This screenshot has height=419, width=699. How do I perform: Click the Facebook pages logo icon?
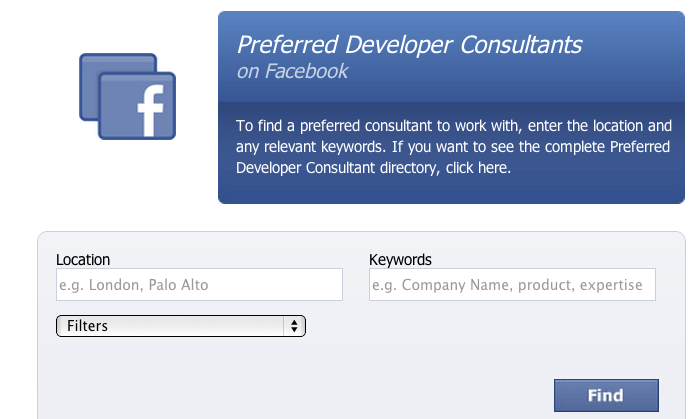(x=128, y=96)
